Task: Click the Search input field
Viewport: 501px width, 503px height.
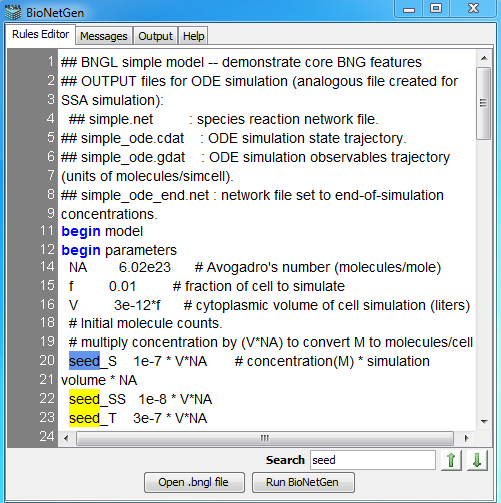Action: (373, 460)
